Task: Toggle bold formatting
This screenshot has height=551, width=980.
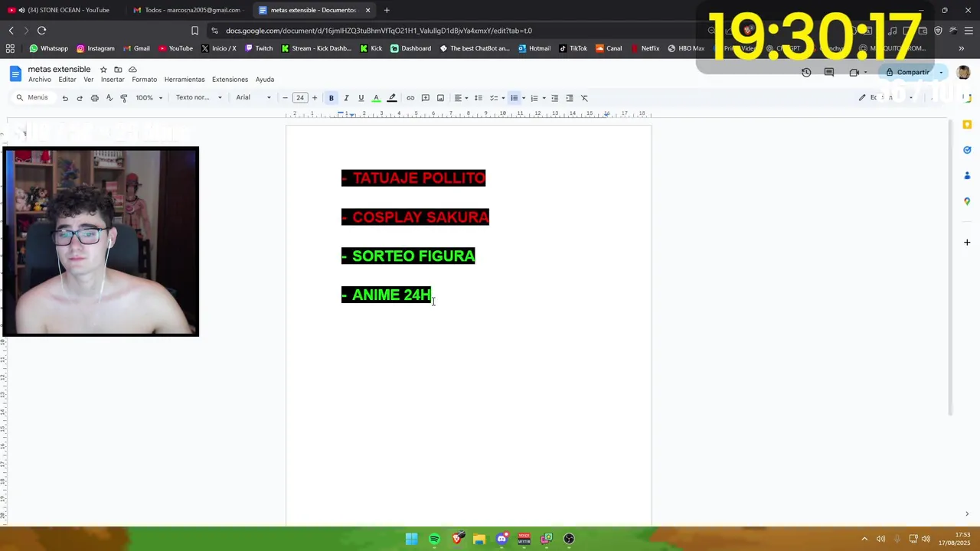Action: point(332,98)
